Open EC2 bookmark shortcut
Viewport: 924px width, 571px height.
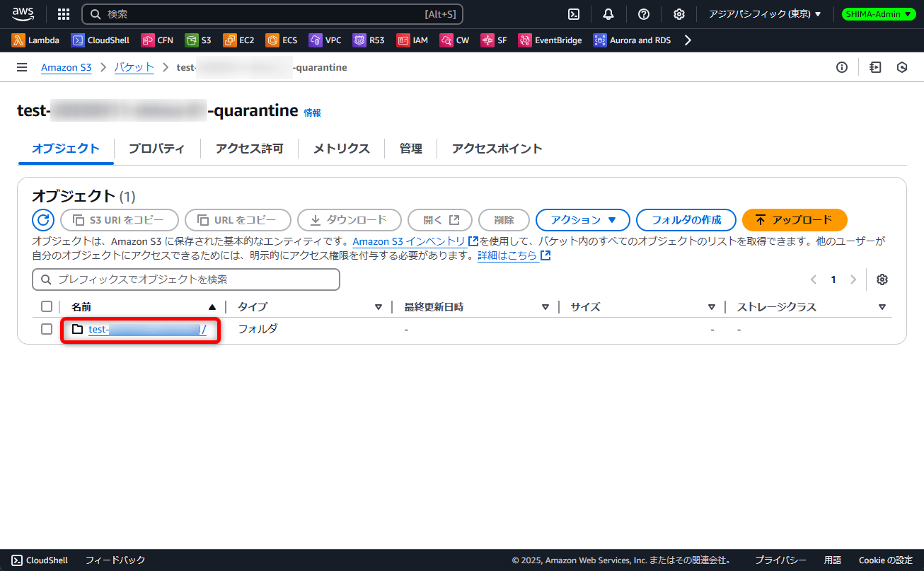[238, 40]
